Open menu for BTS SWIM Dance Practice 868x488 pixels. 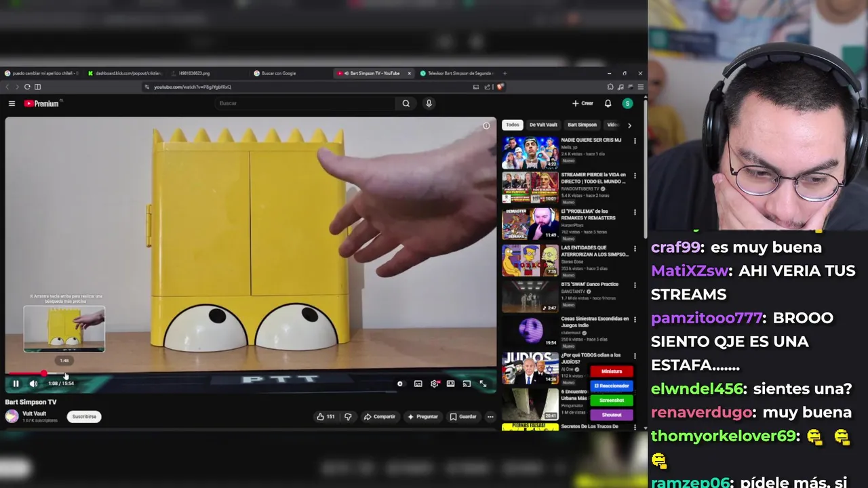tap(635, 285)
